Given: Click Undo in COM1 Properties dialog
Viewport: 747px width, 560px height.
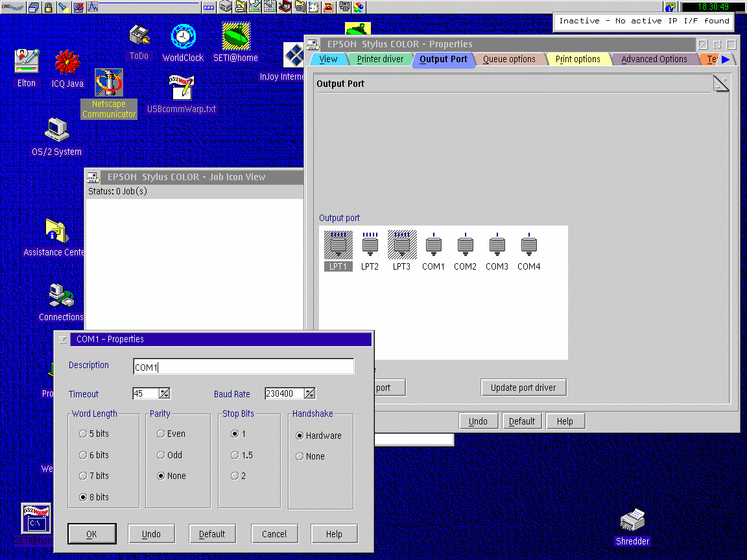Looking at the screenshot, I should pos(152,534).
